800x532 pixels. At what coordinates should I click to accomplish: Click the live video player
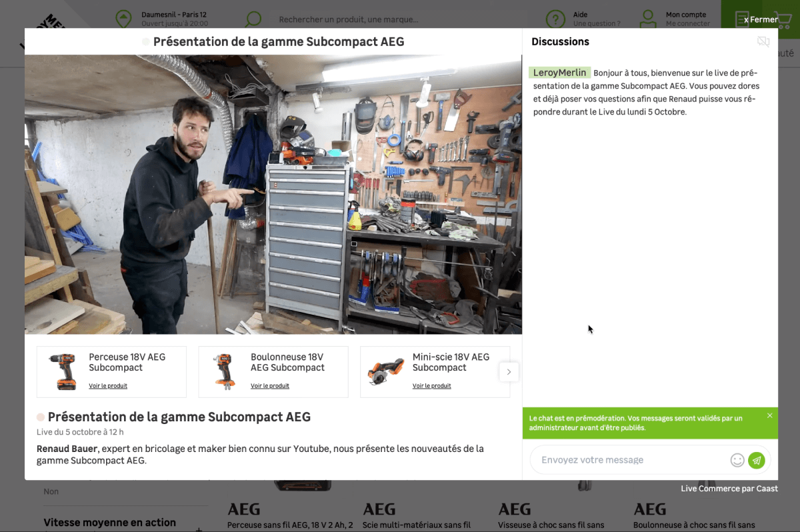point(273,194)
